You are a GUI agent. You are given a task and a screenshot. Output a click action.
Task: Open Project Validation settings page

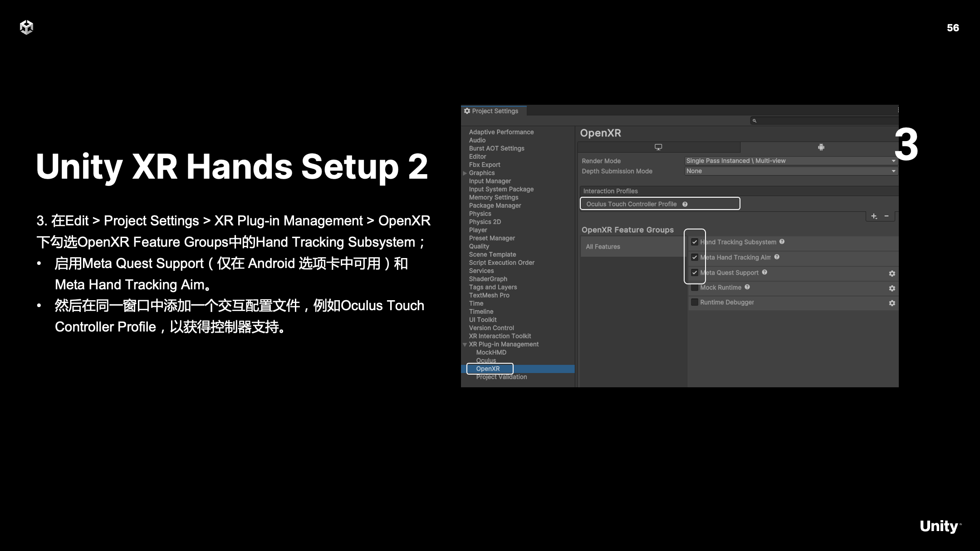(501, 377)
